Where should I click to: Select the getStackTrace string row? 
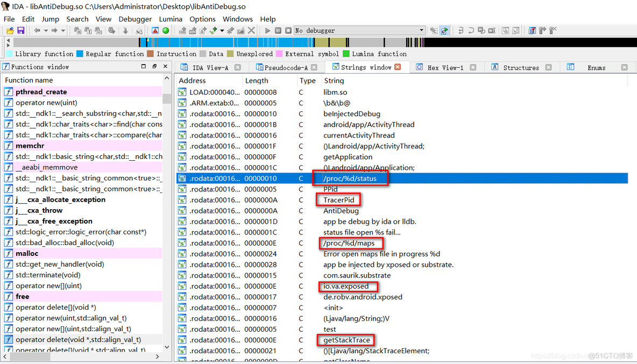pos(402,340)
